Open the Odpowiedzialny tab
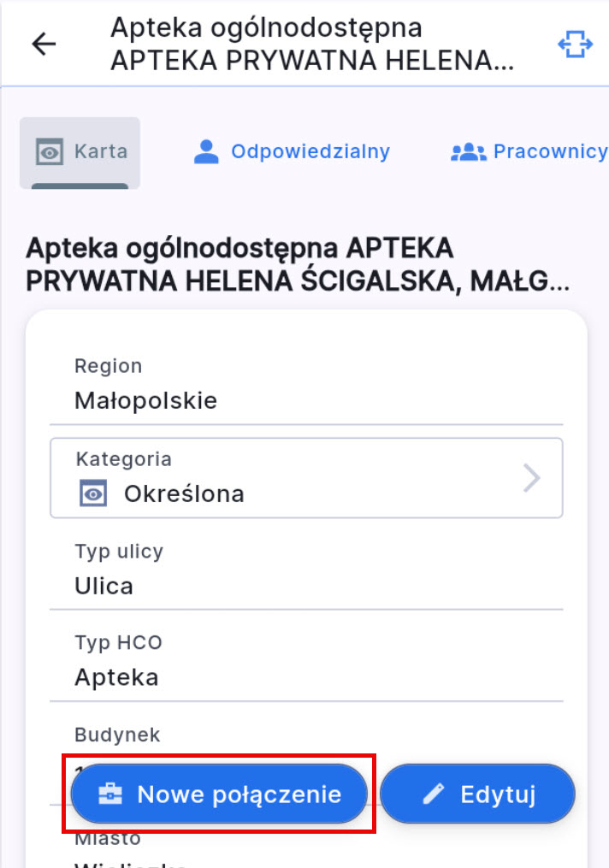 310,151
